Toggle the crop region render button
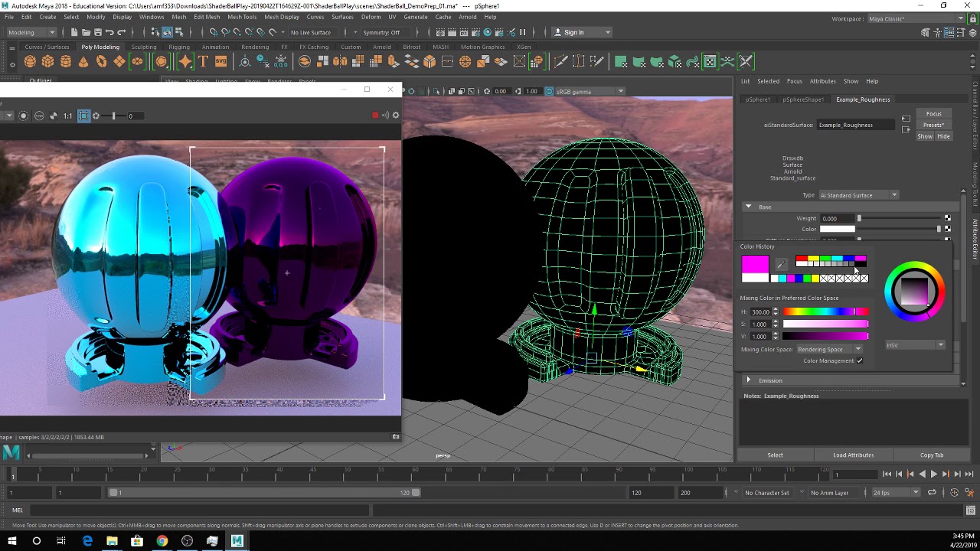This screenshot has width=980, height=551. click(x=83, y=116)
